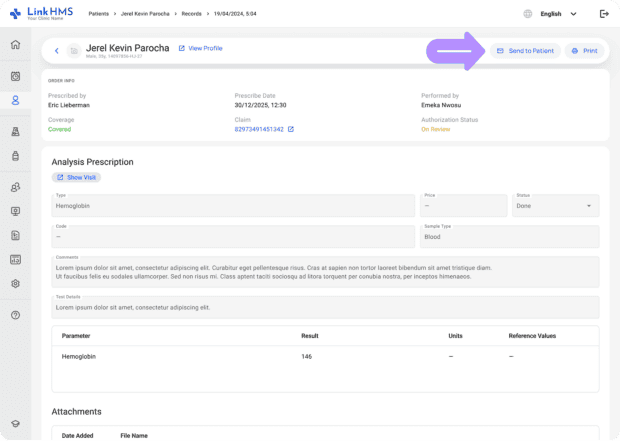Open the medicine bottle icon in sidebar
The image size is (620, 441).
tap(15, 156)
